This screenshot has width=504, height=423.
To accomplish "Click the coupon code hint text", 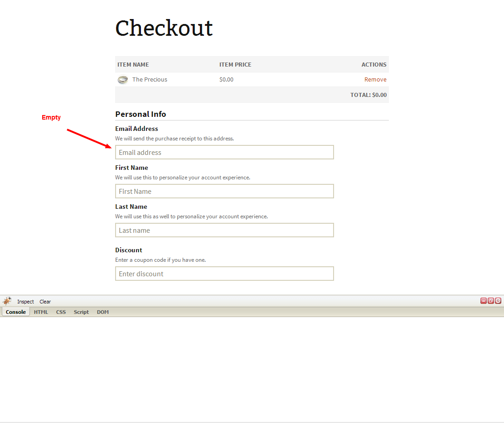I will 160,260.
